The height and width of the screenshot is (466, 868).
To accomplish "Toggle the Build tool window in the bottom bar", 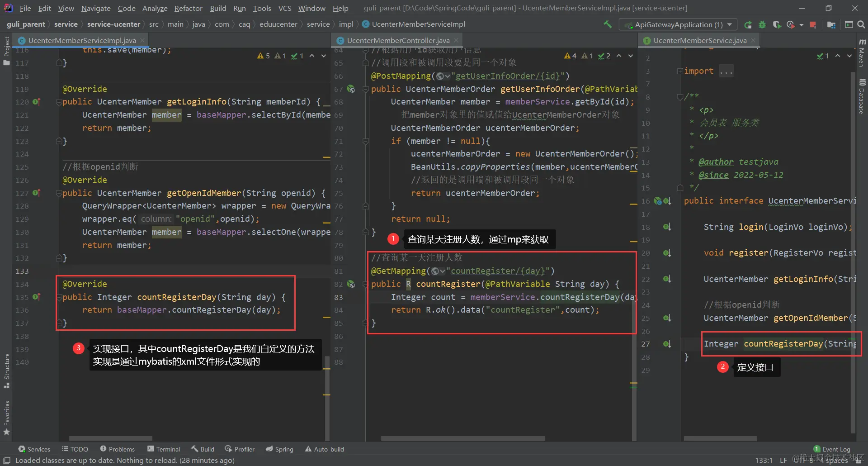I will pos(203,449).
